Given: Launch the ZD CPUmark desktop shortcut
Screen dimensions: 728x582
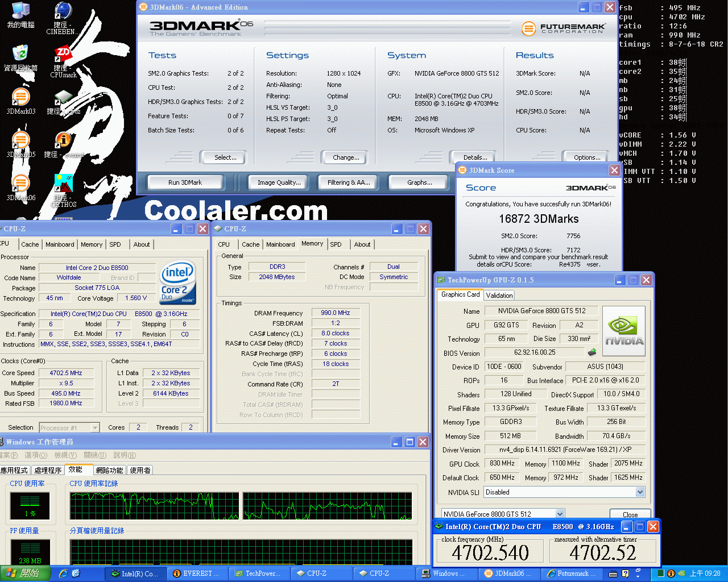Looking at the screenshot, I should pos(63,61).
